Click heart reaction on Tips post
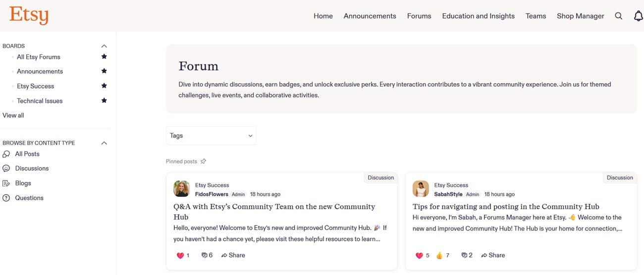This screenshot has height=275, width=644. tap(419, 256)
